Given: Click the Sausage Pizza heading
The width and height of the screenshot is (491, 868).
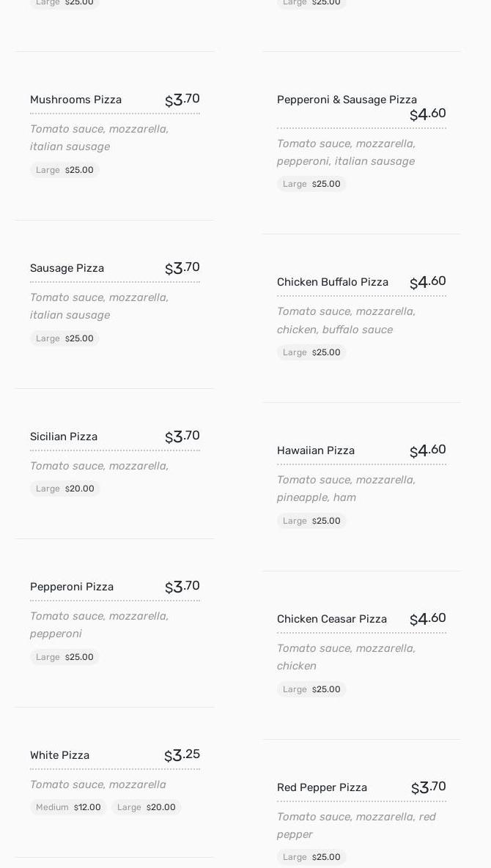Looking at the screenshot, I should tap(67, 268).
